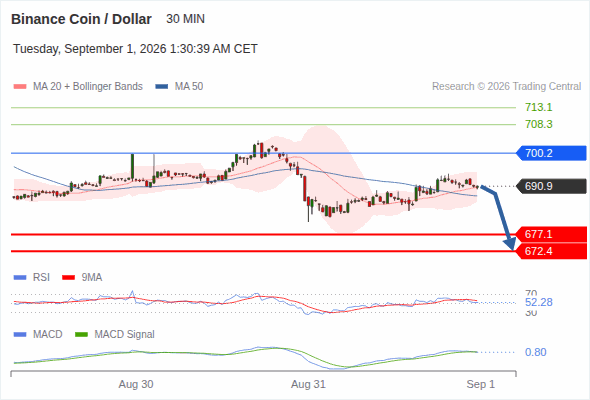Click the 30 MIN timeframe label
The height and width of the screenshot is (400, 590).
(186, 19)
